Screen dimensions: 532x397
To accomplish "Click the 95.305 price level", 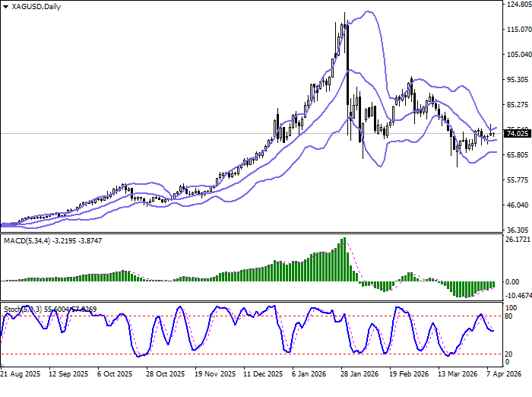I will pos(517,80).
